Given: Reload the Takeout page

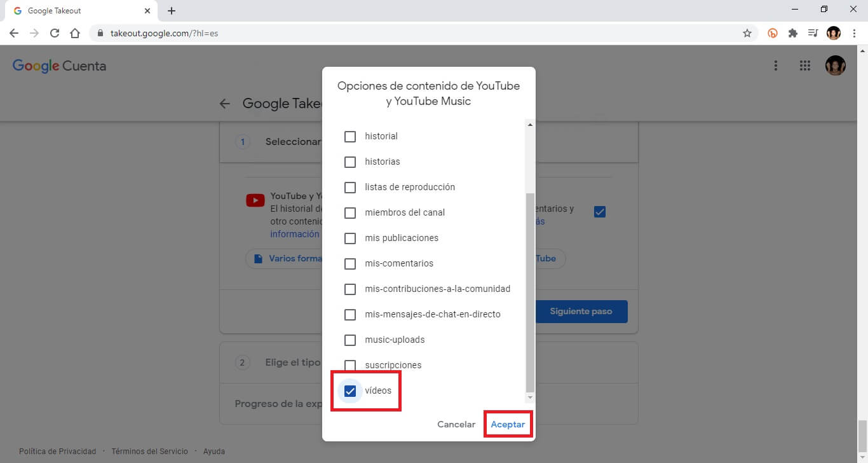Looking at the screenshot, I should coord(55,33).
